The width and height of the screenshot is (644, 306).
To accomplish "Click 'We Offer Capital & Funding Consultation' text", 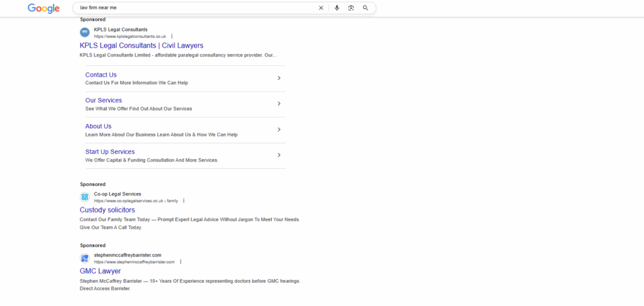I will (152, 160).
